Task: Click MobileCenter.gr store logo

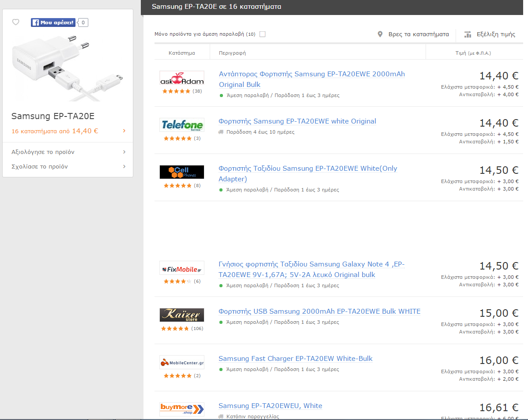Action: 182,363
